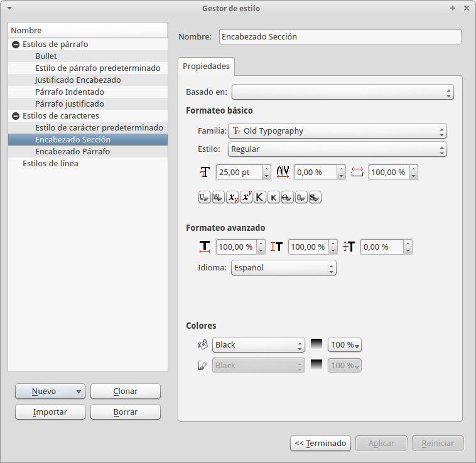Increase the font size with up arrow
The width and height of the screenshot is (476, 463).
click(x=266, y=169)
